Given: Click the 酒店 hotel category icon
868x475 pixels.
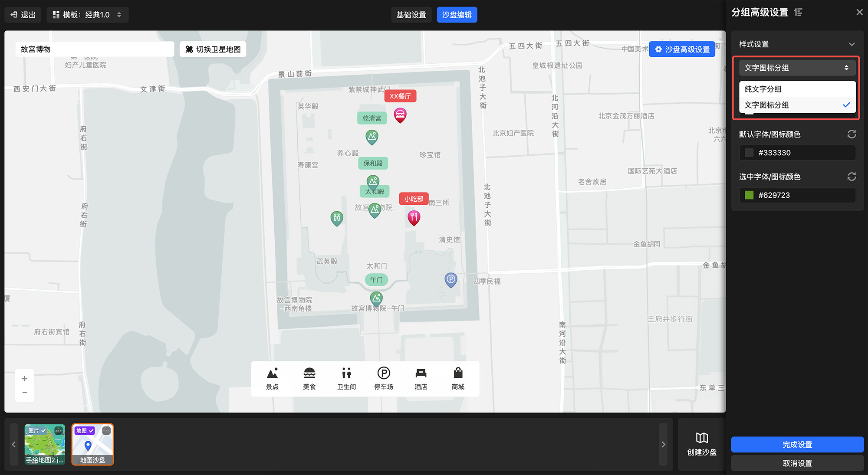Looking at the screenshot, I should 421,378.
